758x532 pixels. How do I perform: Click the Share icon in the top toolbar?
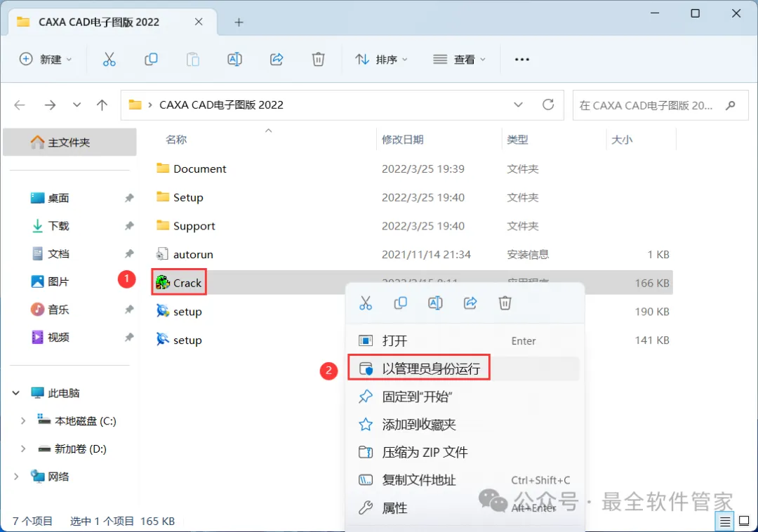click(277, 60)
